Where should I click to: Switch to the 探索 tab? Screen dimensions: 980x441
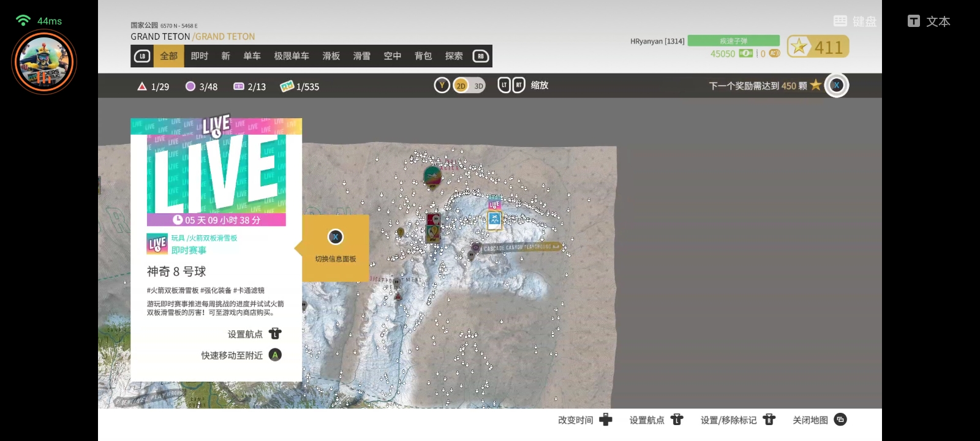pyautogui.click(x=454, y=56)
